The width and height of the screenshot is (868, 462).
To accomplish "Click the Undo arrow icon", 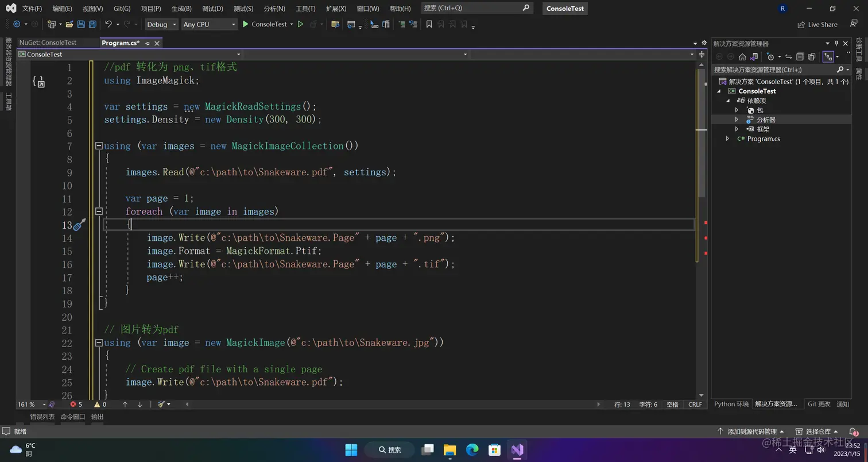I will pyautogui.click(x=108, y=24).
